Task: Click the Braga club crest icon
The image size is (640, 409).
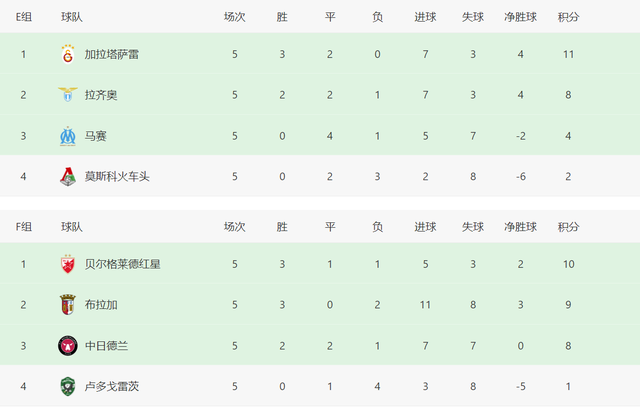Action: click(68, 305)
